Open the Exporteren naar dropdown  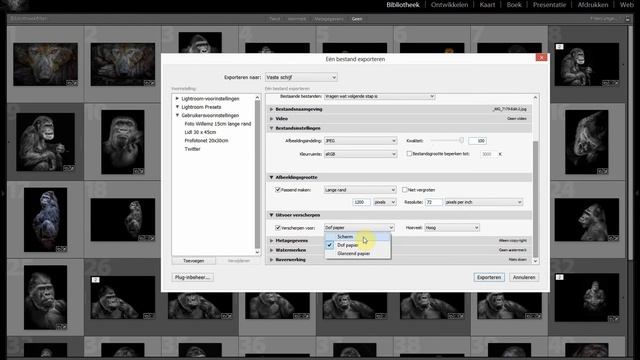click(301, 77)
